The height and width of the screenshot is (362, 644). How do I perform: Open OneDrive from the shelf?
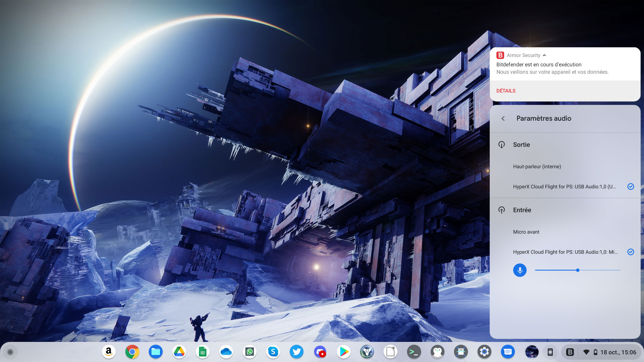[x=226, y=352]
